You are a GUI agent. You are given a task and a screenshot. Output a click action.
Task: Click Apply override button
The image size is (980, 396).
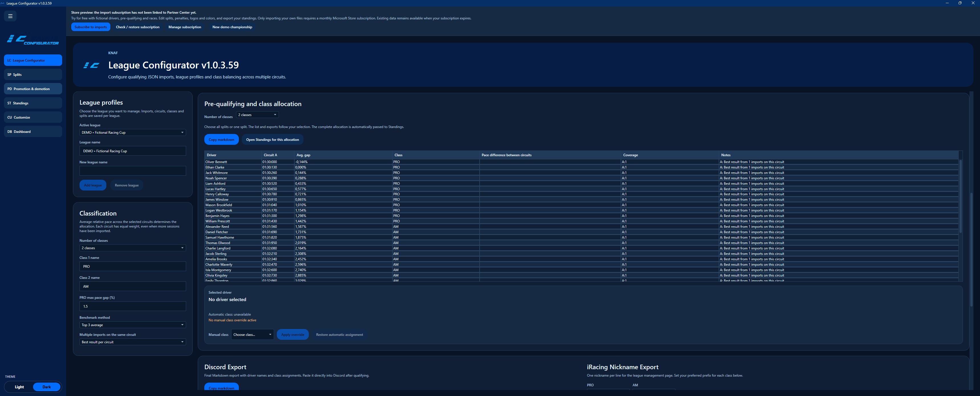pos(293,335)
